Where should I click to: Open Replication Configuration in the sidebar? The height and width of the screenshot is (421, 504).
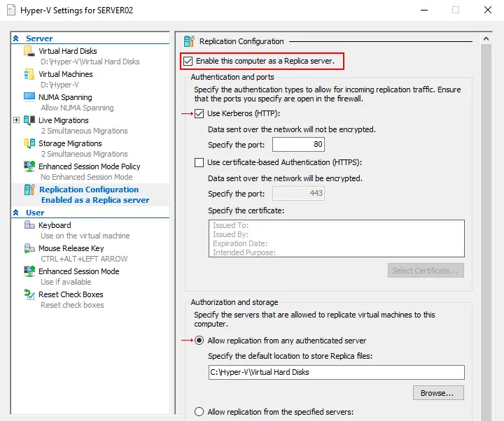88,190
